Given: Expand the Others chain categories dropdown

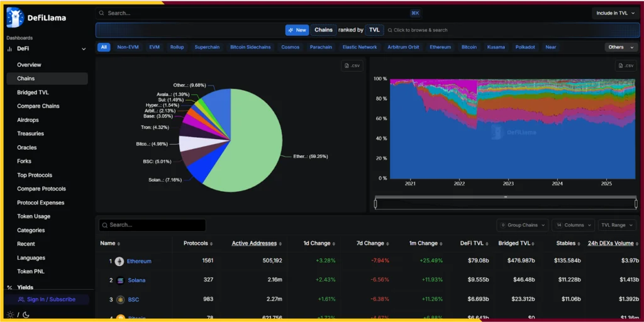Looking at the screenshot, I should click(621, 47).
